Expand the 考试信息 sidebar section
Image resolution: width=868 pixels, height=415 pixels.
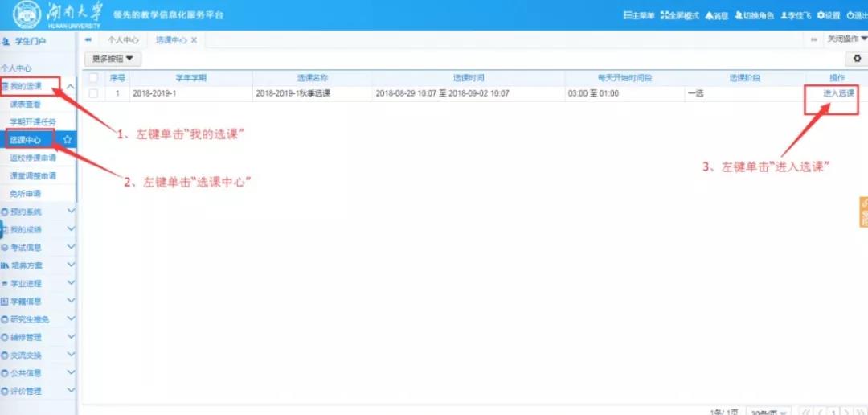click(71, 247)
